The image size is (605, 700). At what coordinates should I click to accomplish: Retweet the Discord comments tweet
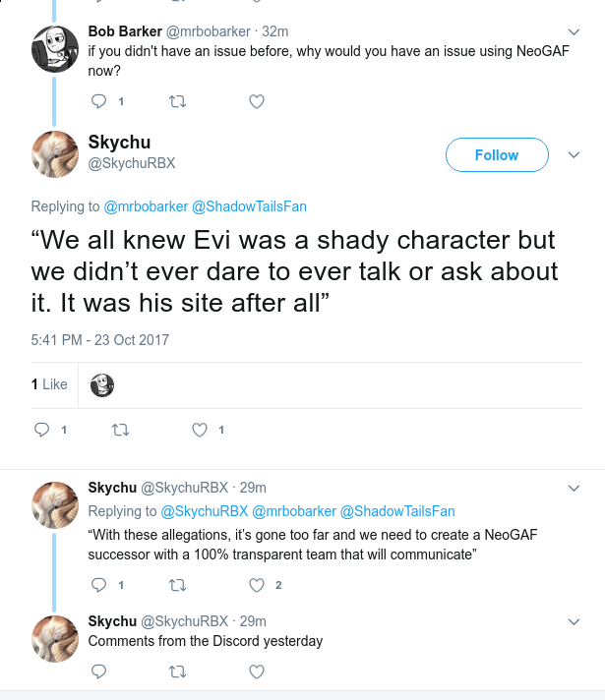pyautogui.click(x=177, y=671)
